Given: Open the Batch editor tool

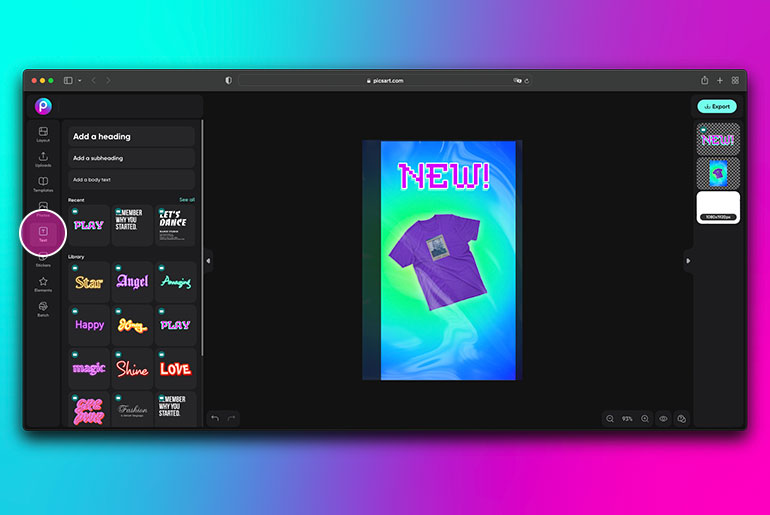Looking at the screenshot, I should click(x=43, y=309).
